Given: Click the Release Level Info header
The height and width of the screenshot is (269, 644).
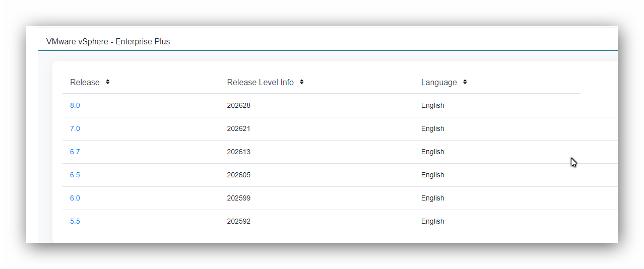Looking at the screenshot, I should pyautogui.click(x=260, y=82).
